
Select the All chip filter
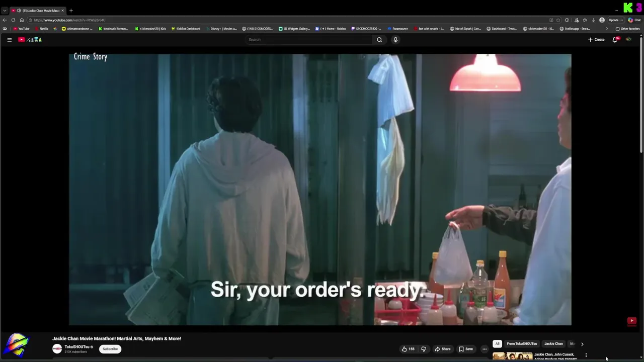tap(497, 344)
